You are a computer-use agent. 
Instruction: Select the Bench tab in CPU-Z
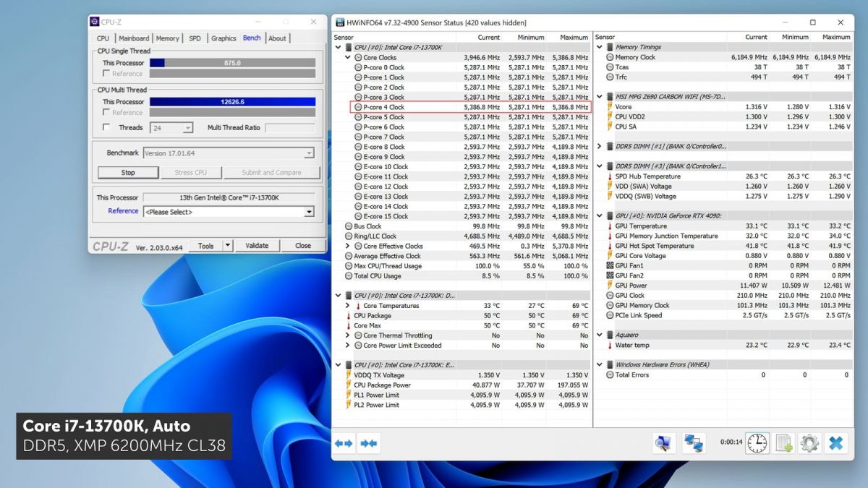coord(252,38)
